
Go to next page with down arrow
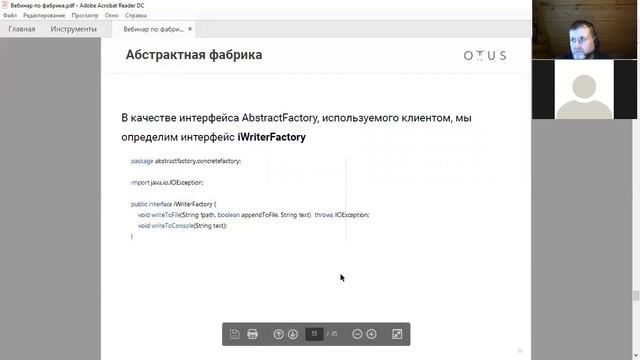(293, 334)
